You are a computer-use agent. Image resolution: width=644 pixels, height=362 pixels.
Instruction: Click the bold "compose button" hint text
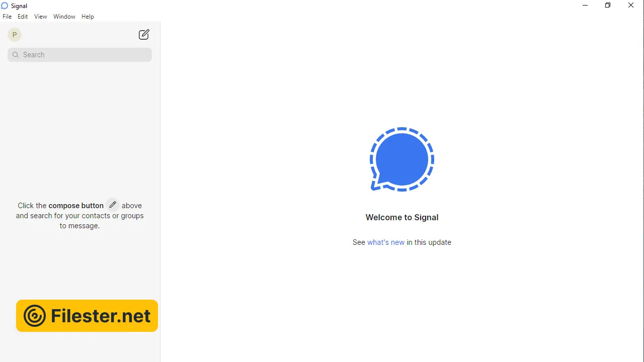coord(76,206)
